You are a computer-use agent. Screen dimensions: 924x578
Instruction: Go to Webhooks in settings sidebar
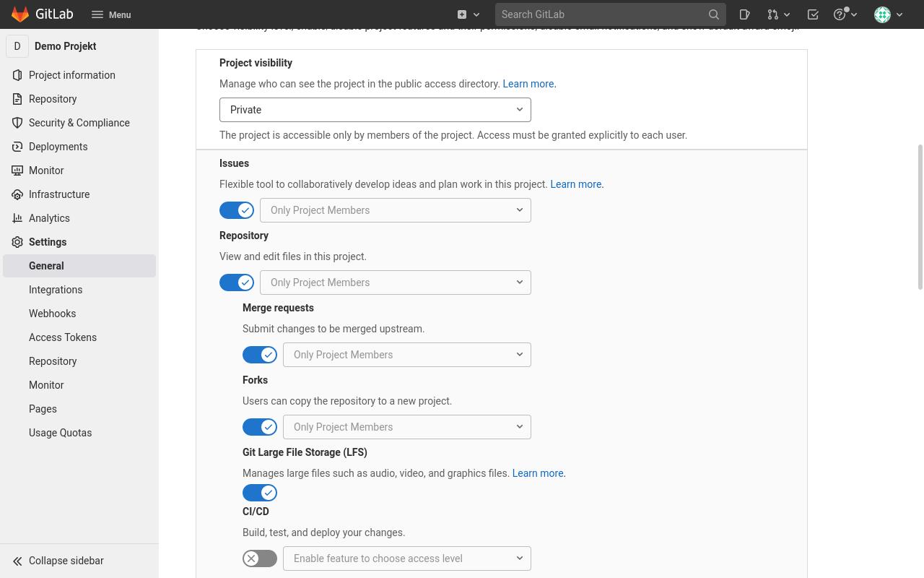52,314
